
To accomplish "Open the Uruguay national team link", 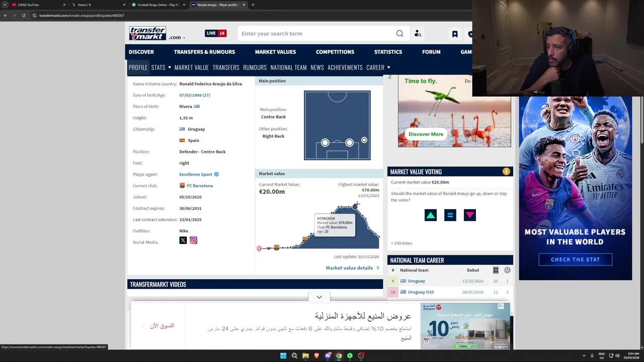I will [417, 281].
